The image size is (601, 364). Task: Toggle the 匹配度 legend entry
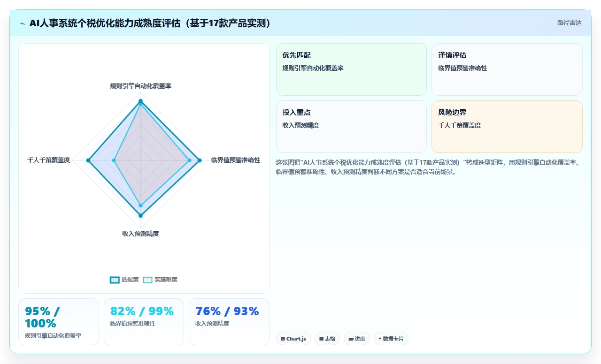124,280
